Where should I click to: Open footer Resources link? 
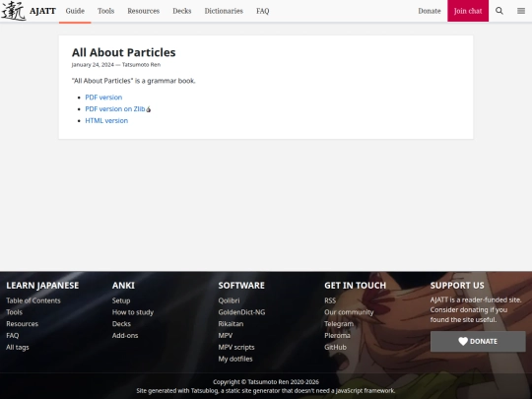click(22, 324)
